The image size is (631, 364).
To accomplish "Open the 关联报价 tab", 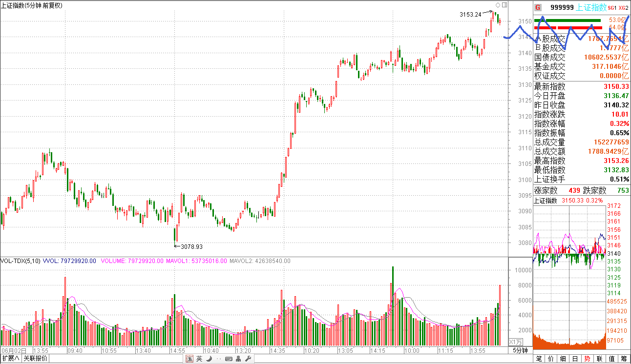I will click(x=36, y=359).
